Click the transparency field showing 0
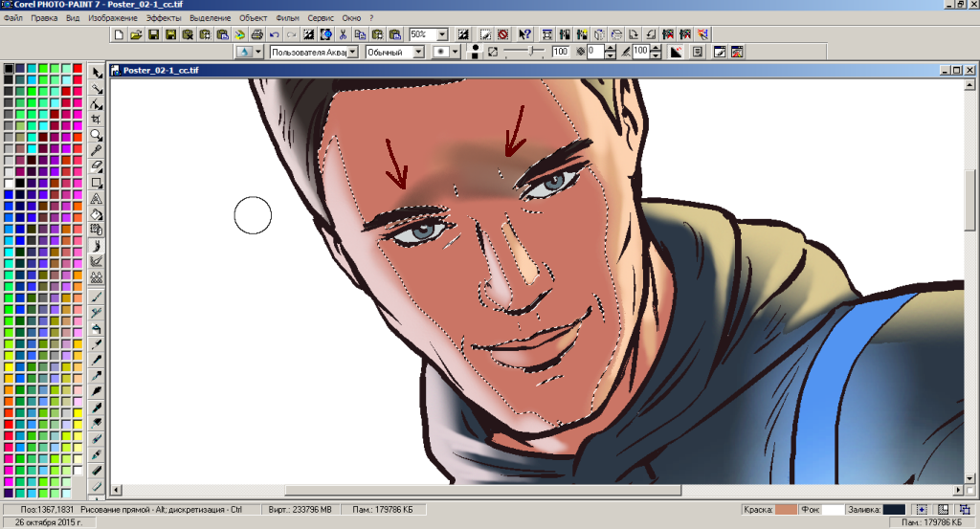Screen dimensions: 980x529 (x=595, y=52)
